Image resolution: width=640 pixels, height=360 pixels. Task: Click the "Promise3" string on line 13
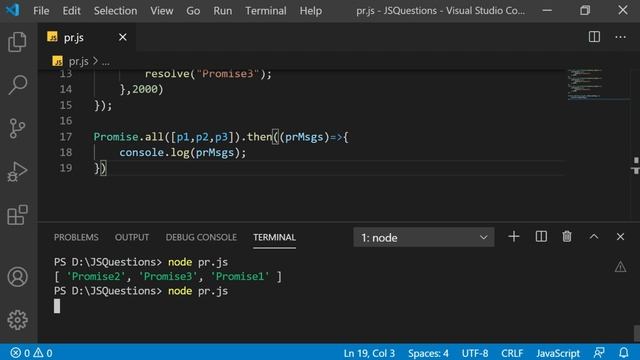[228, 74]
